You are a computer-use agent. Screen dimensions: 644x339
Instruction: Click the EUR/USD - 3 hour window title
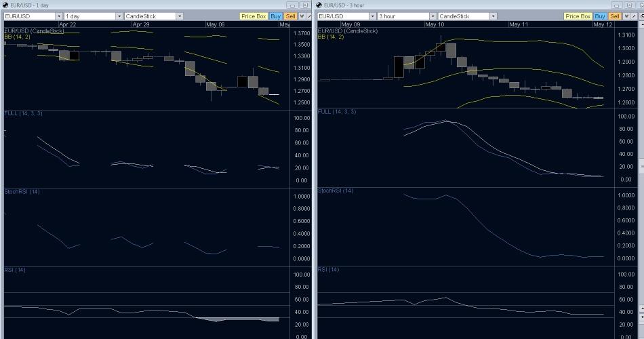click(344, 5)
